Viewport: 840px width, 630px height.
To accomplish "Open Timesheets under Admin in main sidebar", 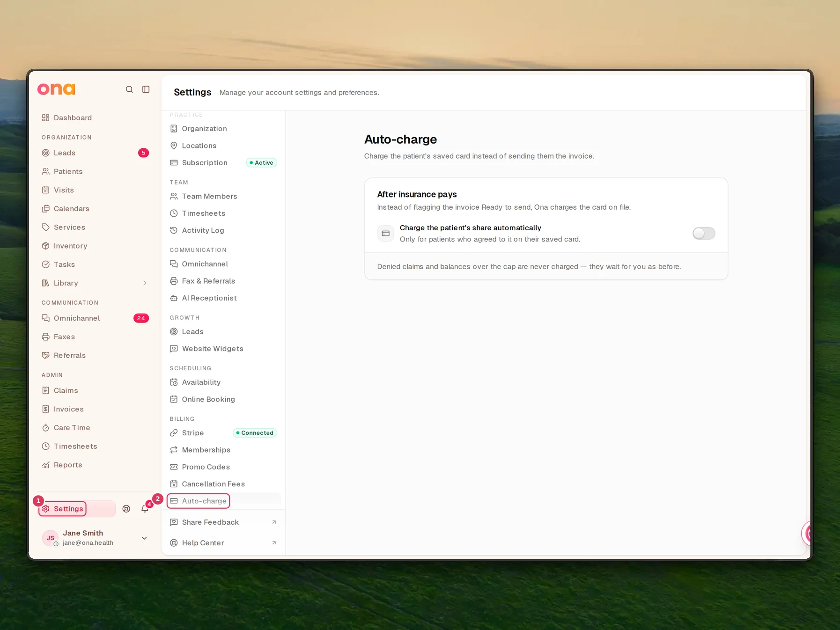I will pyautogui.click(x=95, y=447).
